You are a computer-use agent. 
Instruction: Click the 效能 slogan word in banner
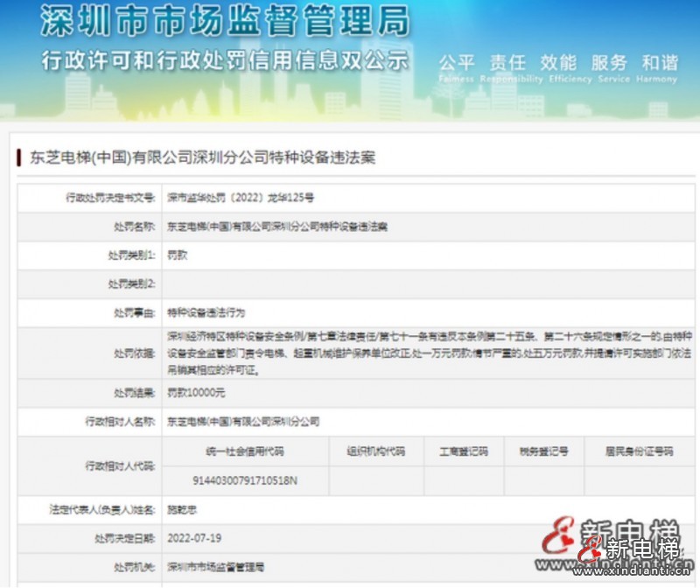coord(557,63)
